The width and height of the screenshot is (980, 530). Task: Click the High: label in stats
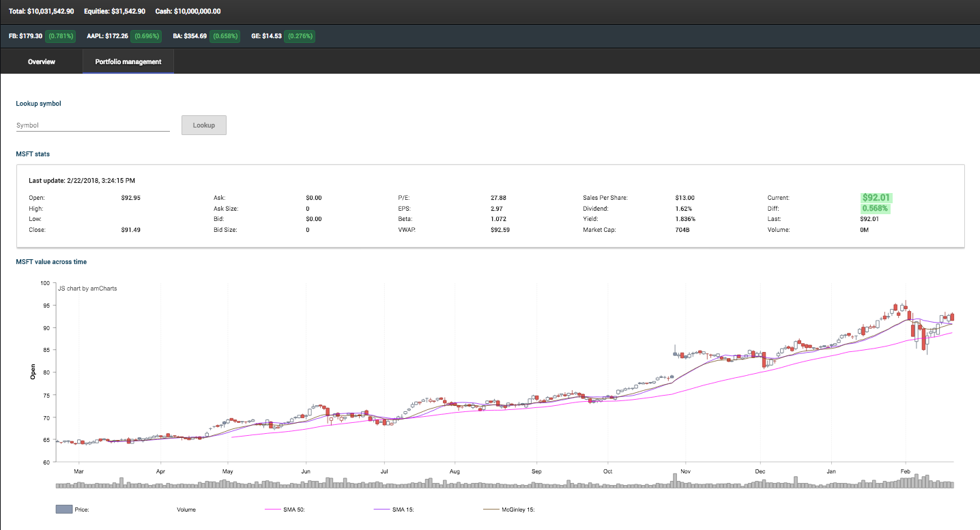click(36, 209)
